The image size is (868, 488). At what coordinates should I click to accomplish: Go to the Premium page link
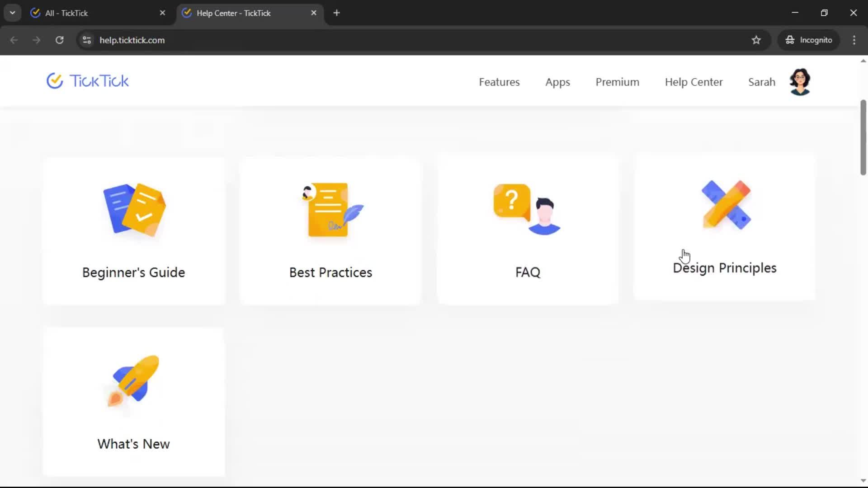617,82
